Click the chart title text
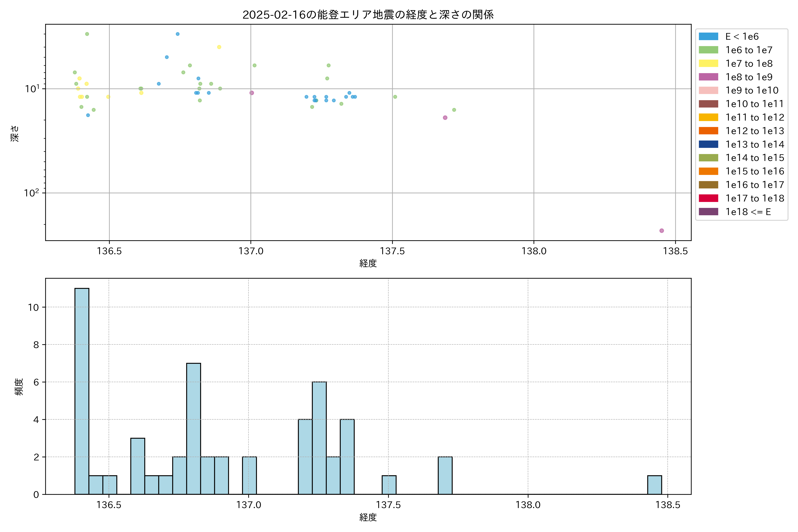Screen dimensions: 798x532 point(368,15)
